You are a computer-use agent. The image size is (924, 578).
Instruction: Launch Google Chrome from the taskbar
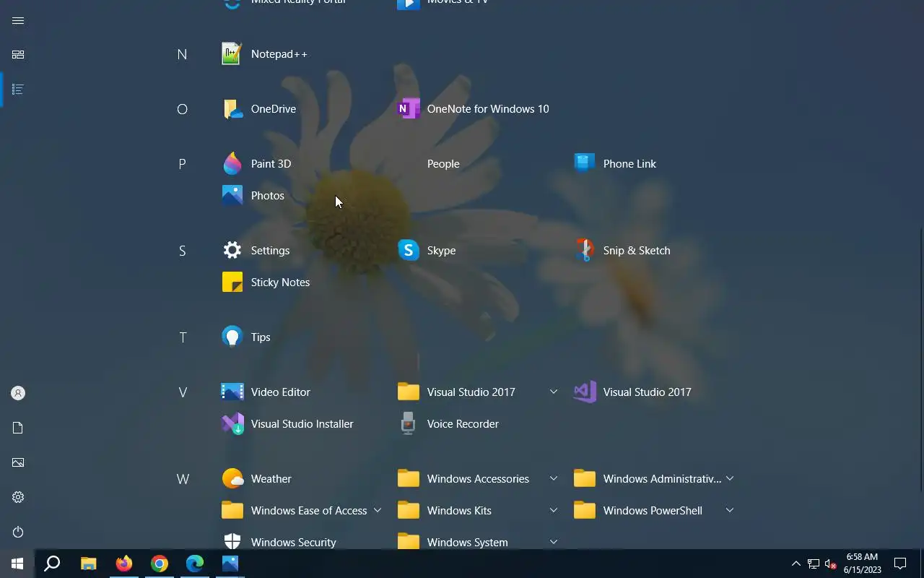pos(159,564)
